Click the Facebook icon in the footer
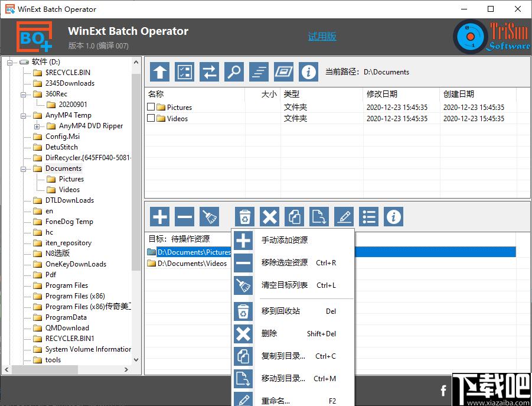Image resolution: width=532 pixels, height=406 pixels. pyautogui.click(x=443, y=391)
